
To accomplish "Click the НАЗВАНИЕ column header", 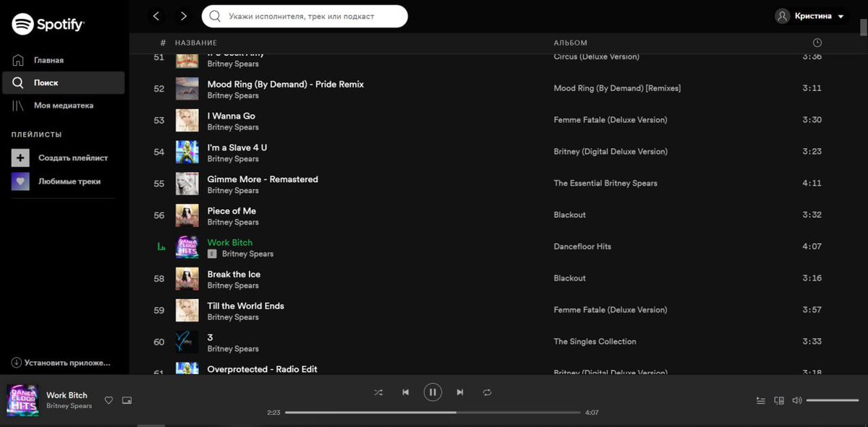I will point(196,43).
